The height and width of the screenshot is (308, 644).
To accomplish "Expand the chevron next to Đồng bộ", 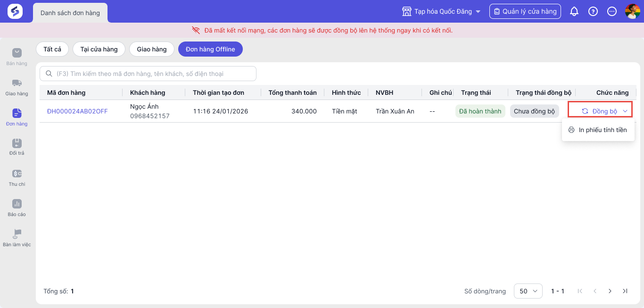I will coord(625,111).
